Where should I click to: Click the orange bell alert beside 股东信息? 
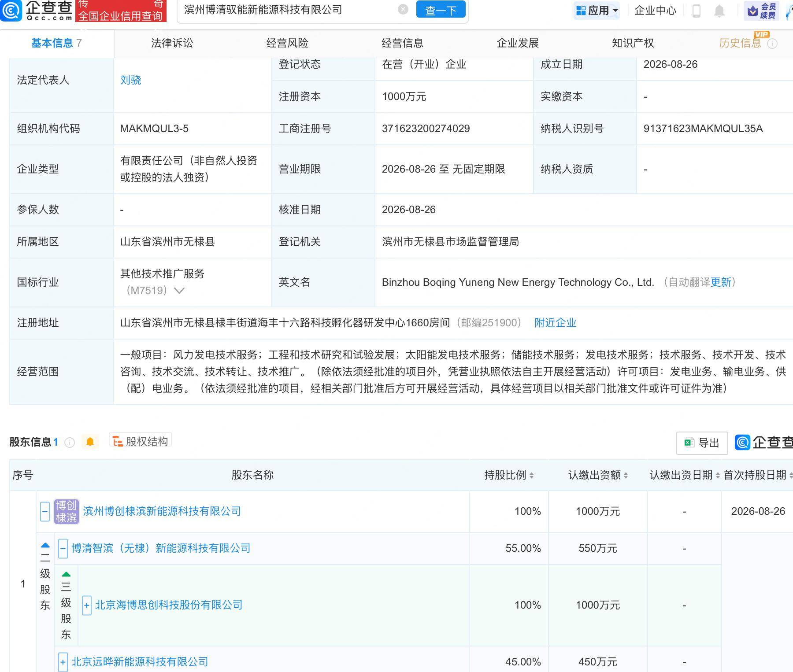coord(90,442)
